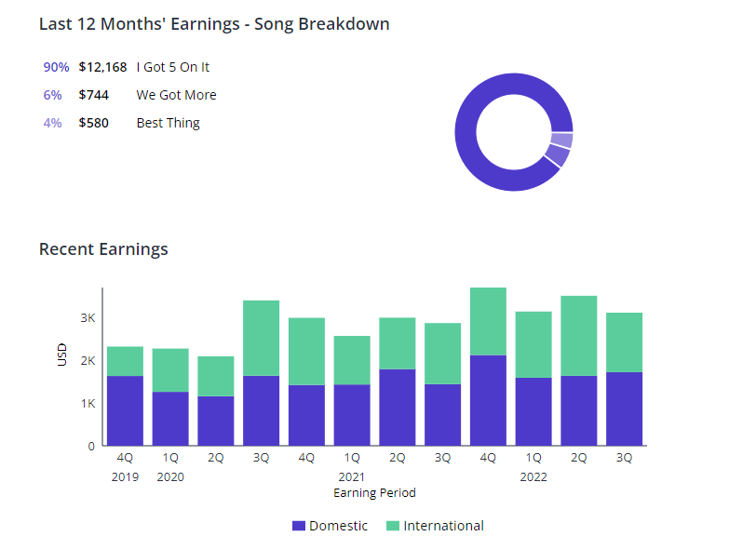Toggle the International legend entry
The width and height of the screenshot is (756, 536).
435,526
